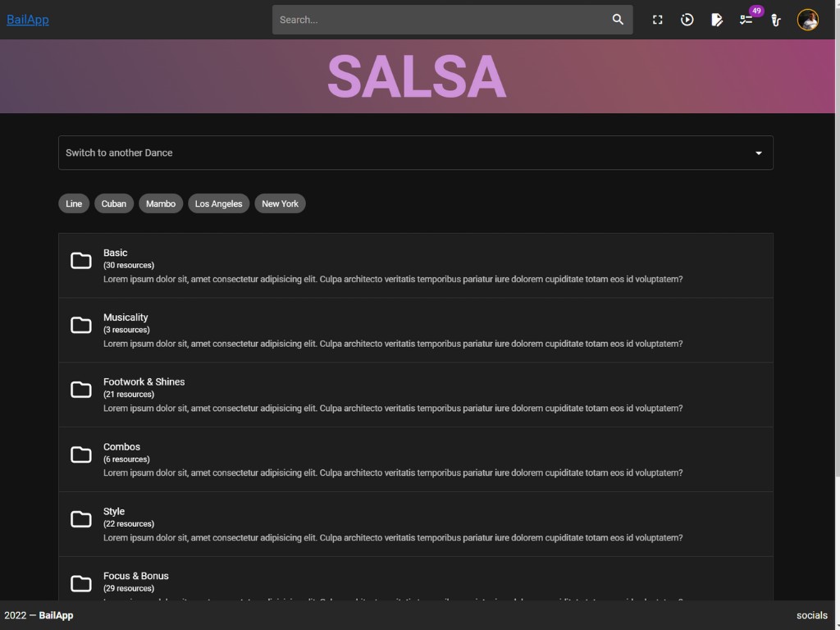840x630 pixels.
Task: Click the Combos category title
Action: coord(121,447)
